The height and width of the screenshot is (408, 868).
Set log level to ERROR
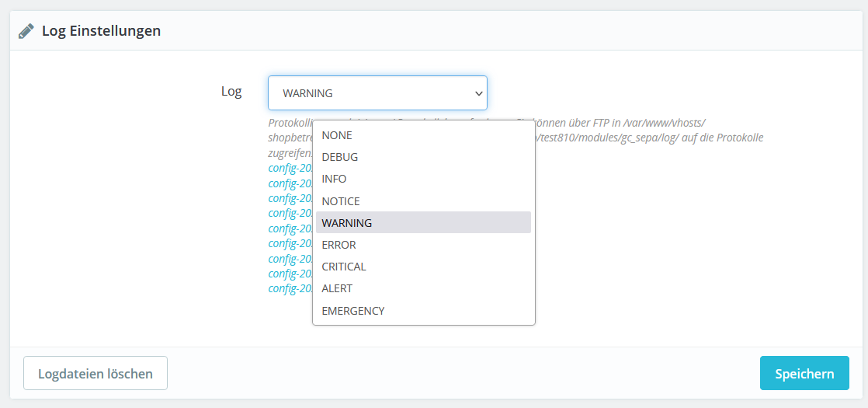[339, 245]
